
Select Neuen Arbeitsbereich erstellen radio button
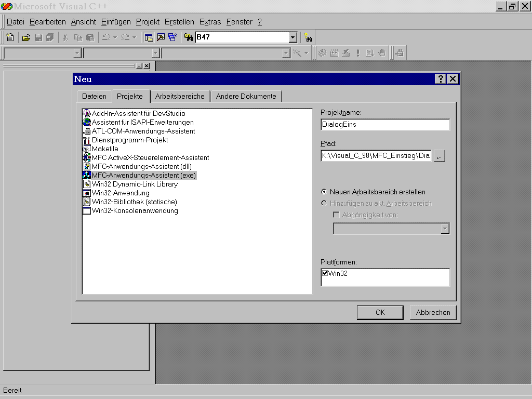tap(324, 192)
